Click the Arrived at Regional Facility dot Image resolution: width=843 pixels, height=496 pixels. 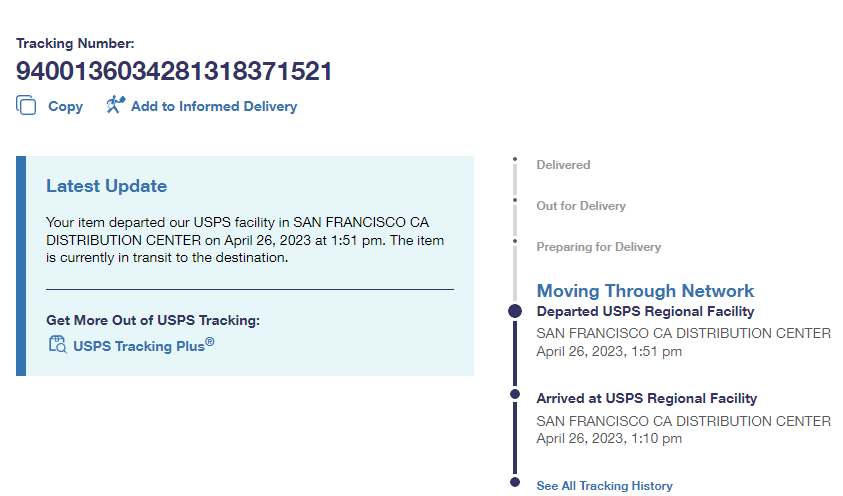(515, 394)
